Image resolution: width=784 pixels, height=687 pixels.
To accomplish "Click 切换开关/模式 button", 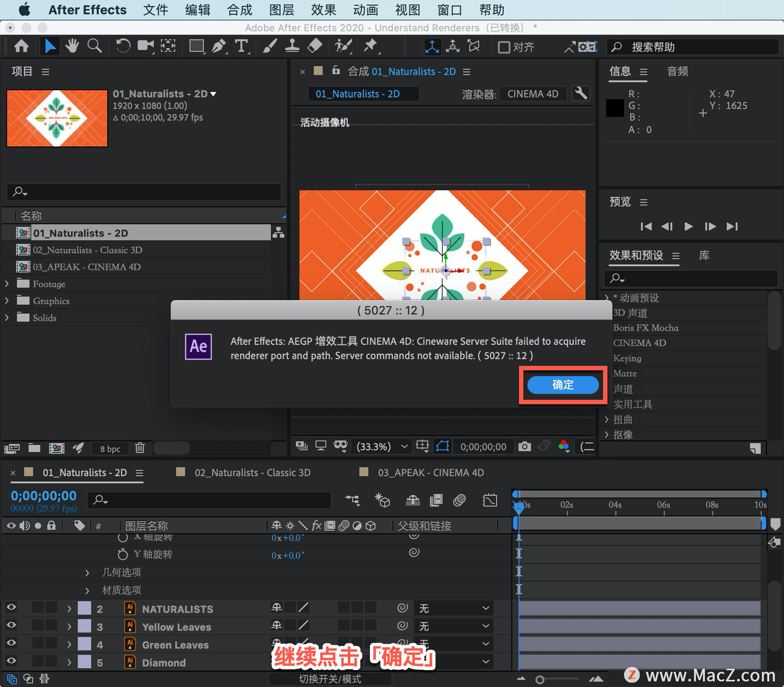I will (330, 679).
